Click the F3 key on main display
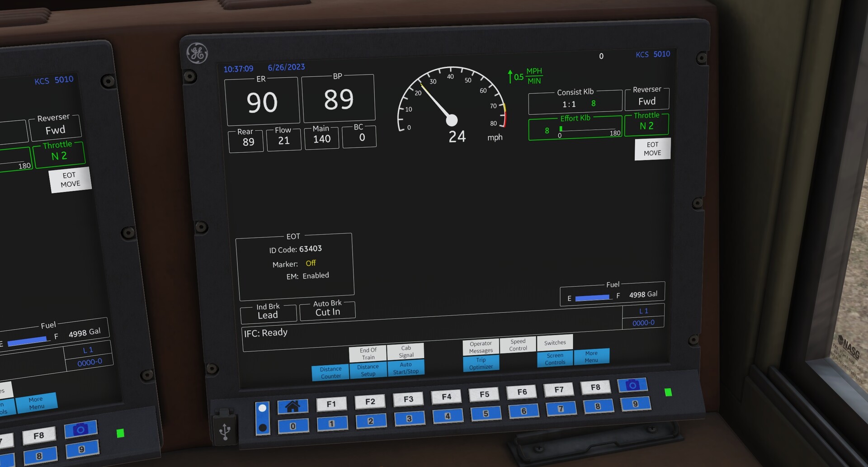Image resolution: width=868 pixels, height=467 pixels. 408,399
